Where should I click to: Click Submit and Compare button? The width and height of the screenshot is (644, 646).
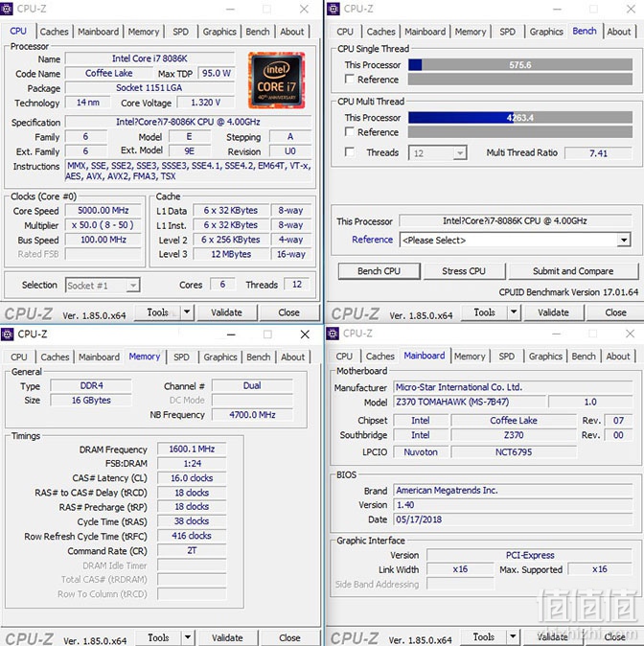[573, 271]
